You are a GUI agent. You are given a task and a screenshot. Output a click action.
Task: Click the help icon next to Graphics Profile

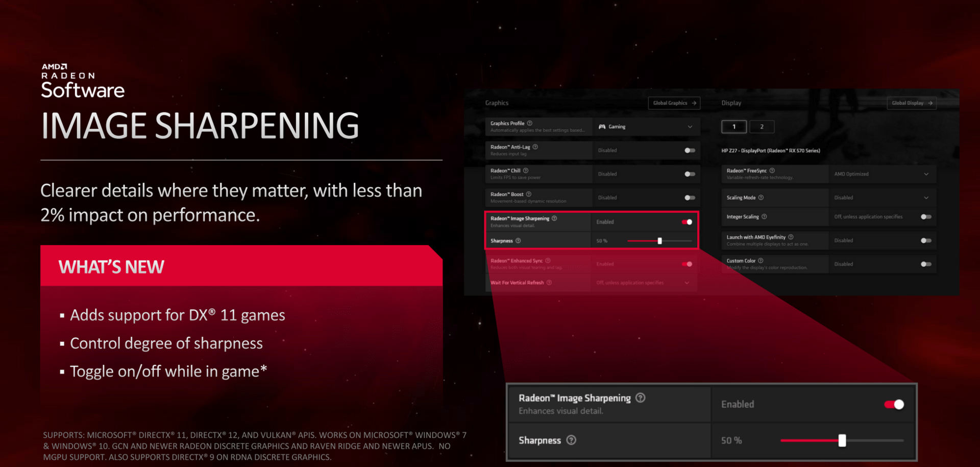click(x=530, y=123)
